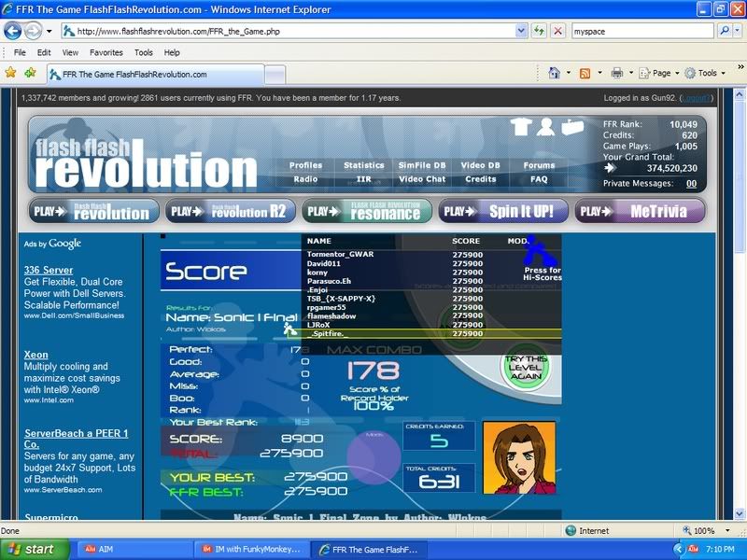Click the browser Refresh icon
The width and height of the screenshot is (747, 560).
540,31
